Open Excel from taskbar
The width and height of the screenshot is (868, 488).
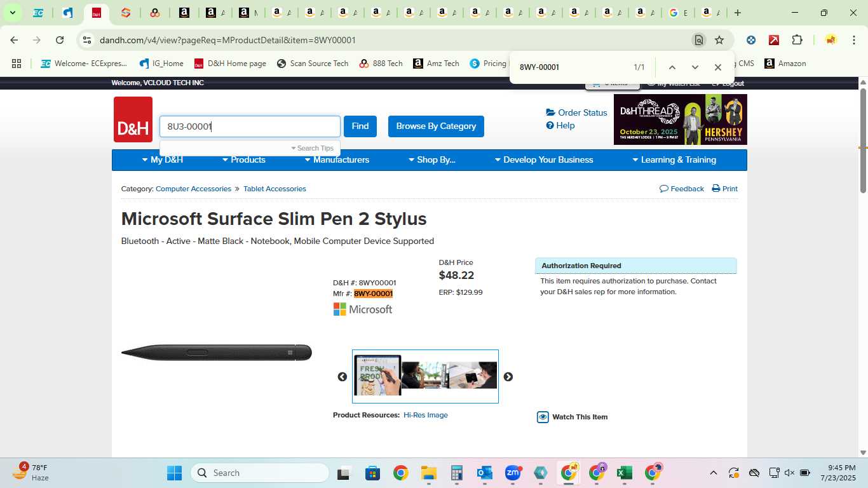(x=624, y=473)
